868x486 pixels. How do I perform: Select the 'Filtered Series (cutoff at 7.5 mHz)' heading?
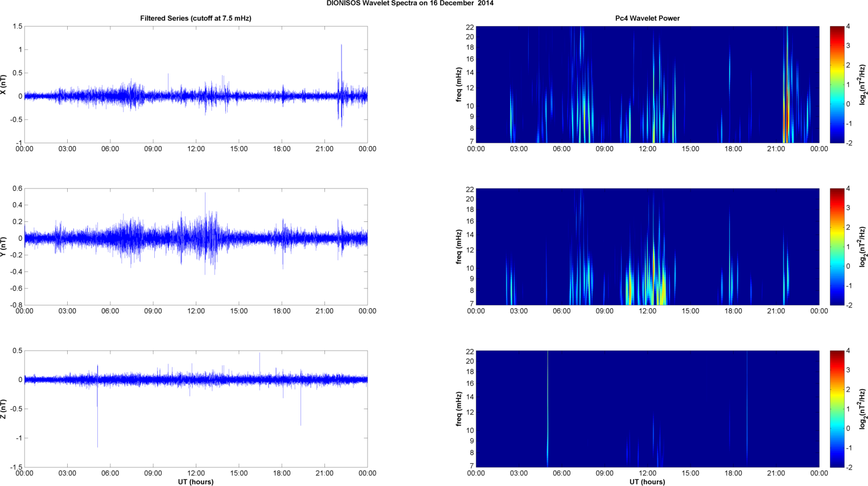[x=196, y=18]
